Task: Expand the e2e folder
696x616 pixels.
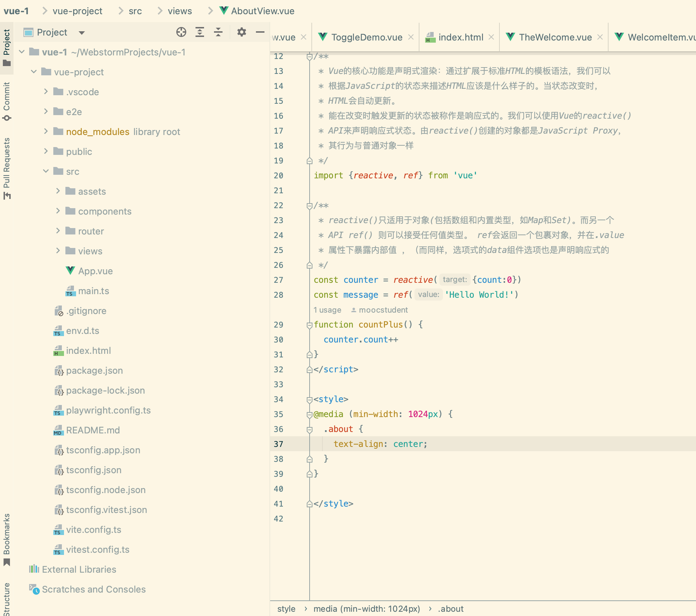Action: [x=46, y=112]
